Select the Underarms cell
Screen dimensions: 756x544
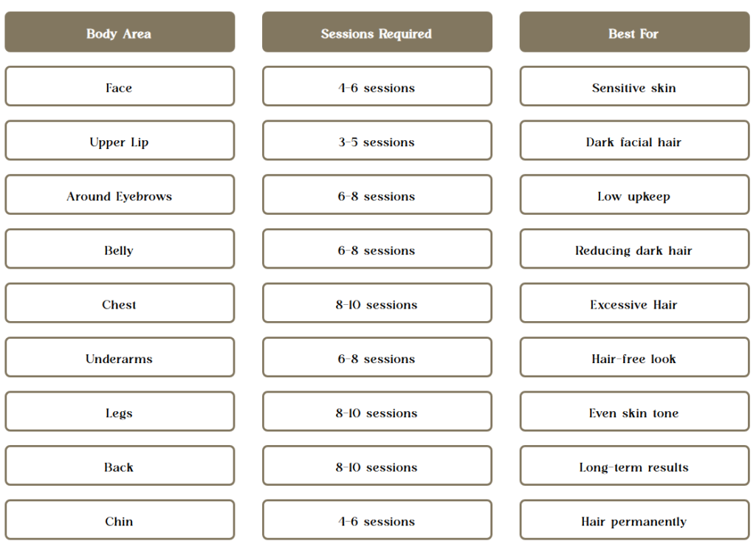[119, 359]
